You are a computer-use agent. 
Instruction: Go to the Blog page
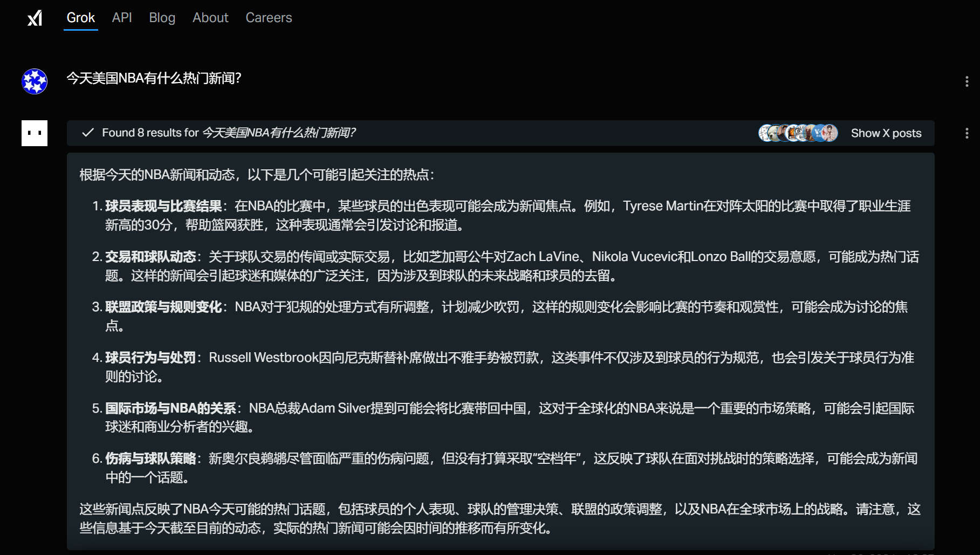click(162, 18)
